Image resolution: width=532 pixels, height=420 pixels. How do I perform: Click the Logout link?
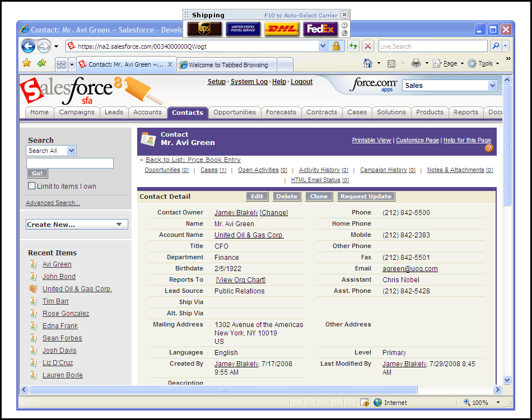(302, 81)
